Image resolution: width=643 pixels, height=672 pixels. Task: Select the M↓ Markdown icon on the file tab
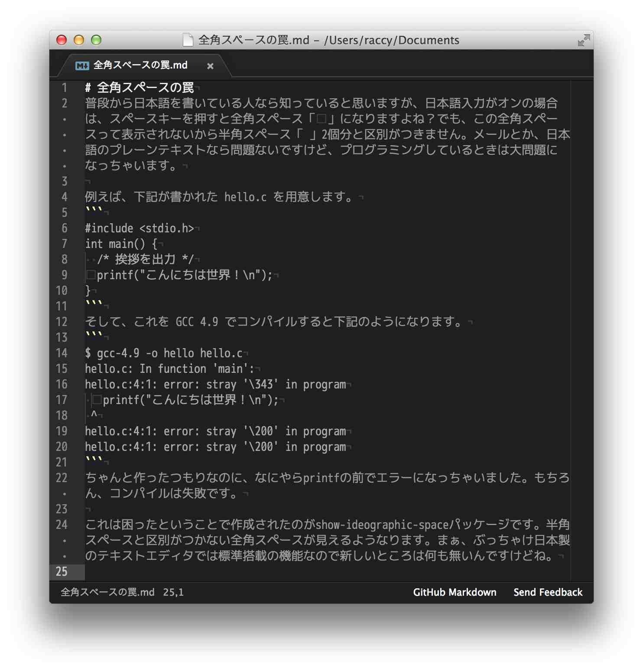pos(81,65)
